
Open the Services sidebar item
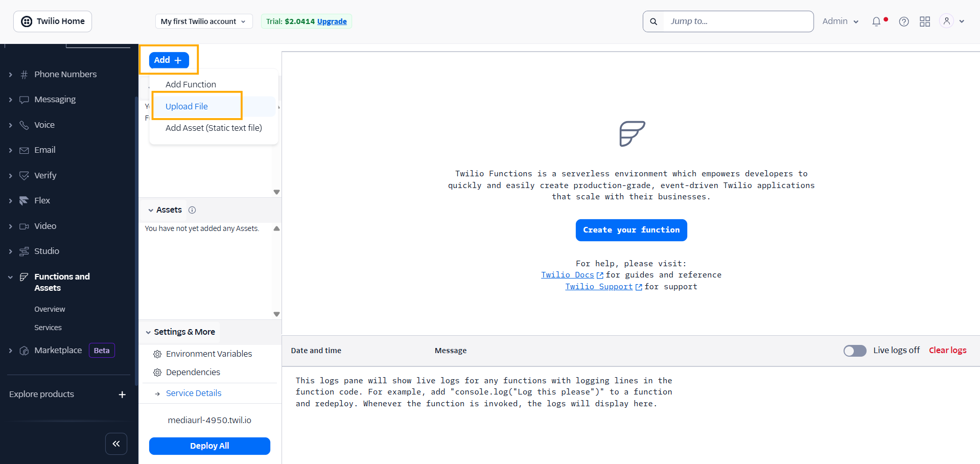pyautogui.click(x=48, y=328)
